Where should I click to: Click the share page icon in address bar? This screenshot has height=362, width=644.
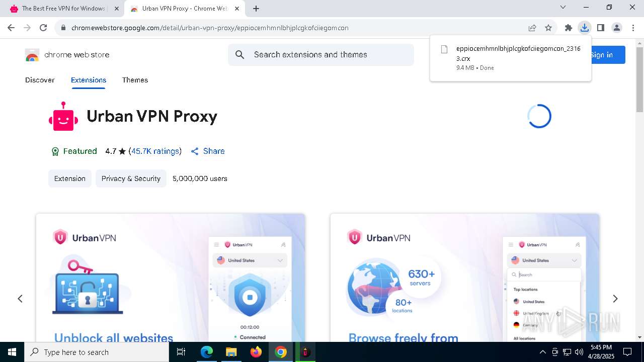coord(532,28)
